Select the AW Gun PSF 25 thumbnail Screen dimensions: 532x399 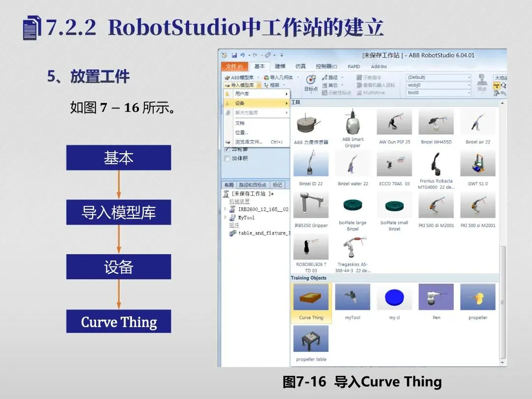(394, 123)
